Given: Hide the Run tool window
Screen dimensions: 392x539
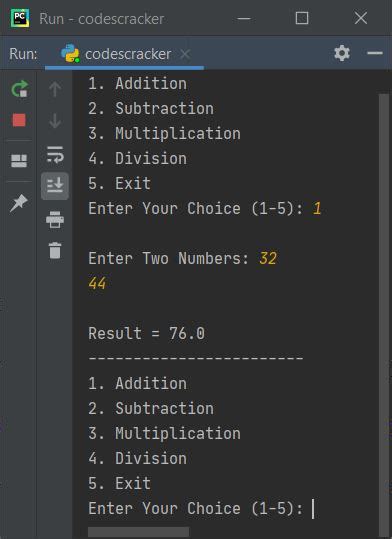Looking at the screenshot, I should [x=375, y=53].
